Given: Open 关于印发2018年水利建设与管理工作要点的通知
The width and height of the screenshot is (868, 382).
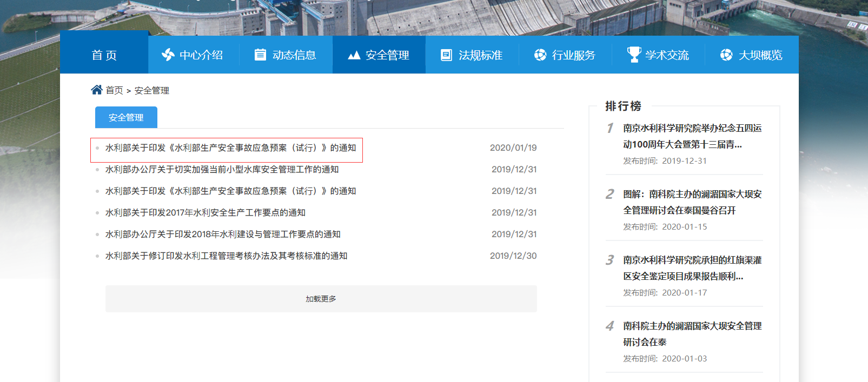Looking at the screenshot, I should (x=223, y=234).
